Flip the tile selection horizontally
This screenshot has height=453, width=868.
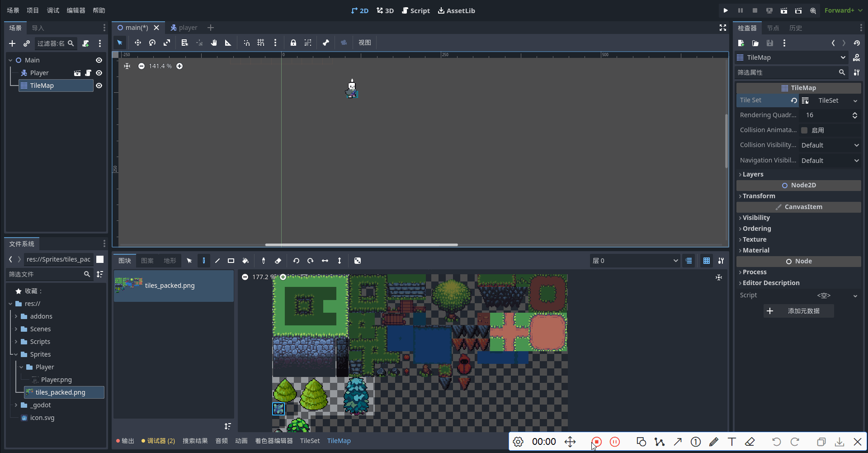click(x=325, y=261)
